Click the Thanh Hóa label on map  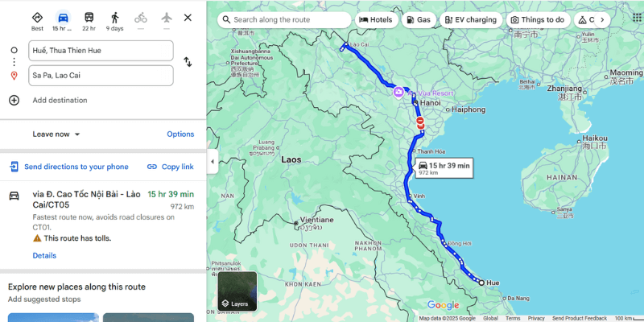point(431,151)
